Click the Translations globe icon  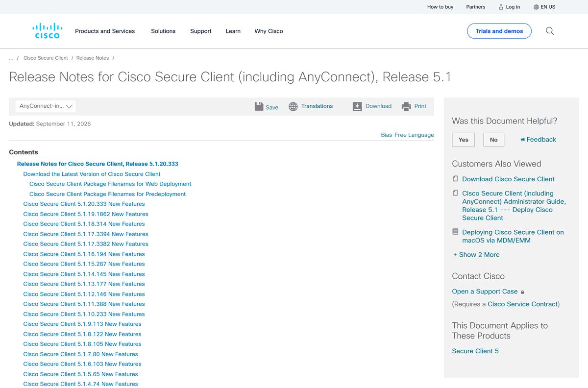(x=293, y=106)
